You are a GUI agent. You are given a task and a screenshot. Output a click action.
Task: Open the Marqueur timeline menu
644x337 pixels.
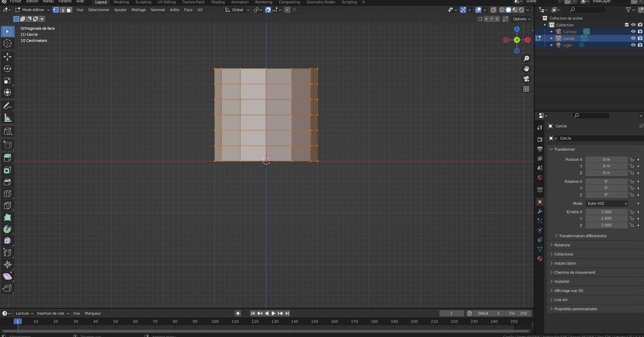tap(93, 313)
